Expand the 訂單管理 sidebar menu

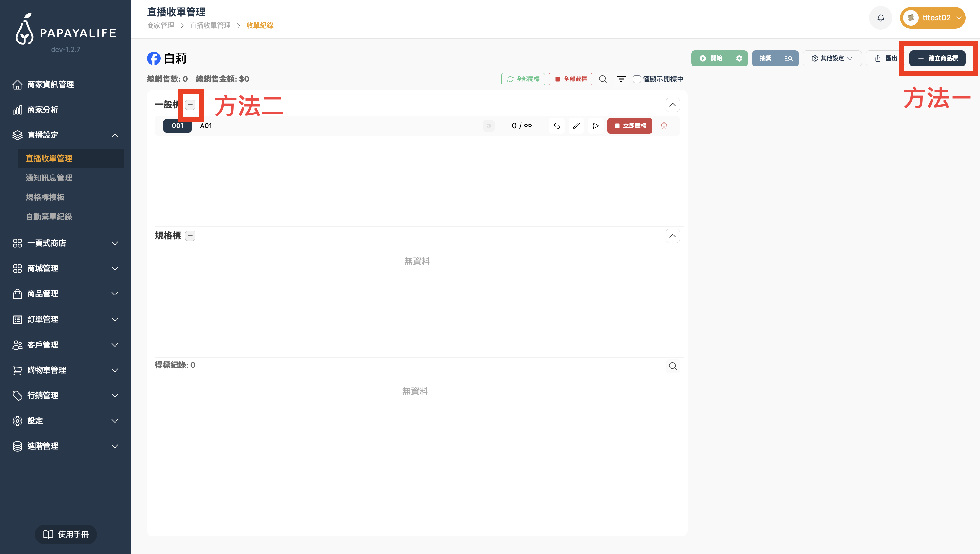[x=43, y=319]
